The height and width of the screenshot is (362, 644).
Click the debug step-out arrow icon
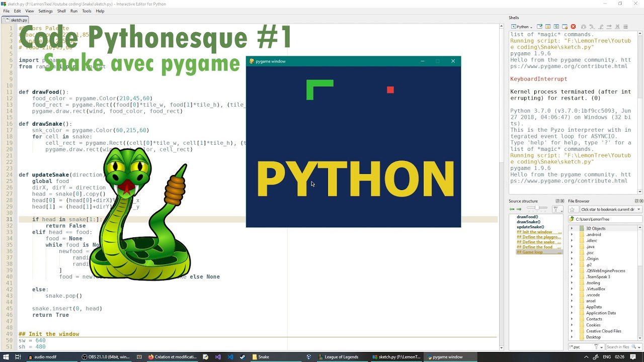pos(601,27)
